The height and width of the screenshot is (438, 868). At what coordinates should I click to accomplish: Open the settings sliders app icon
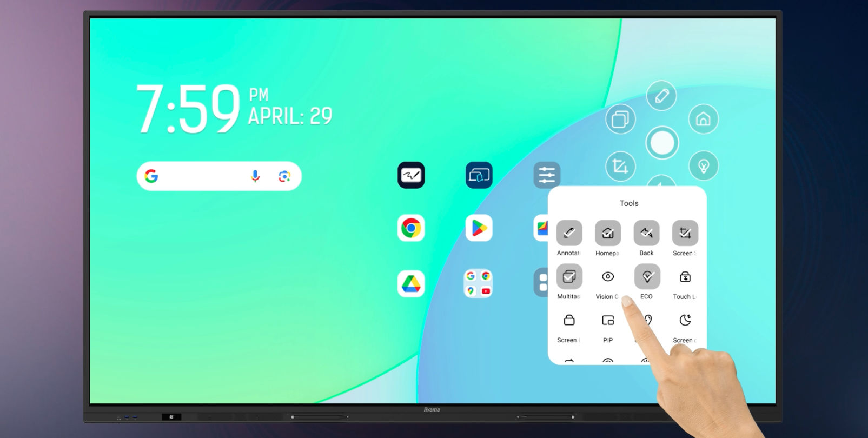[546, 175]
